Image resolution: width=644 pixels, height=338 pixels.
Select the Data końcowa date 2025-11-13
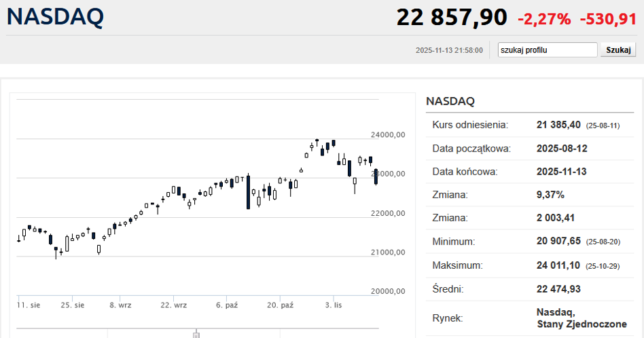pyautogui.click(x=561, y=172)
